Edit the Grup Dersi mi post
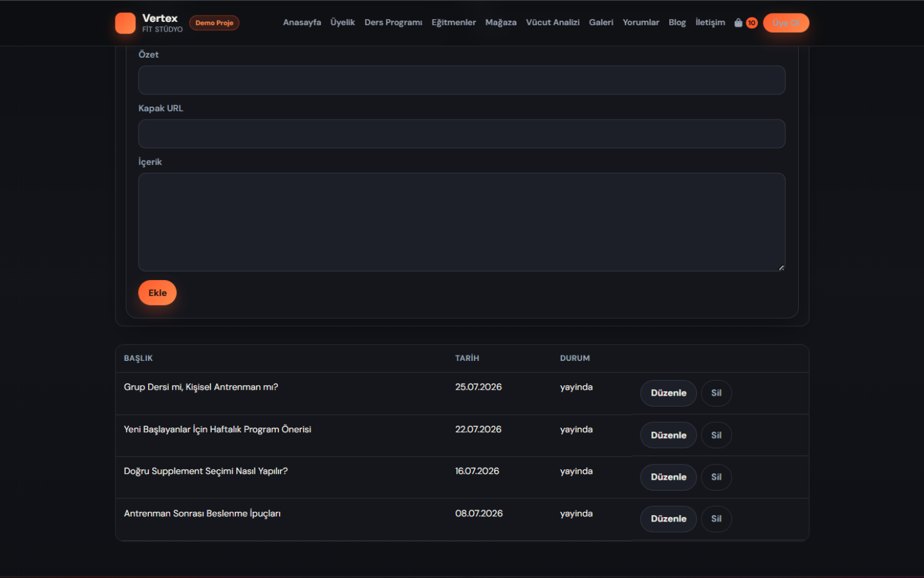Viewport: 924px width, 578px height. click(668, 393)
